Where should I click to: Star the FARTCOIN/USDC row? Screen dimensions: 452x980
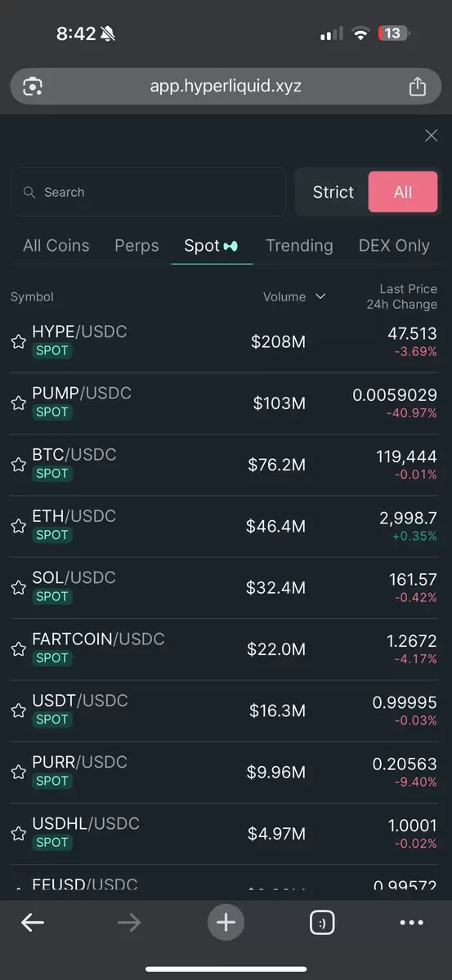coord(18,649)
